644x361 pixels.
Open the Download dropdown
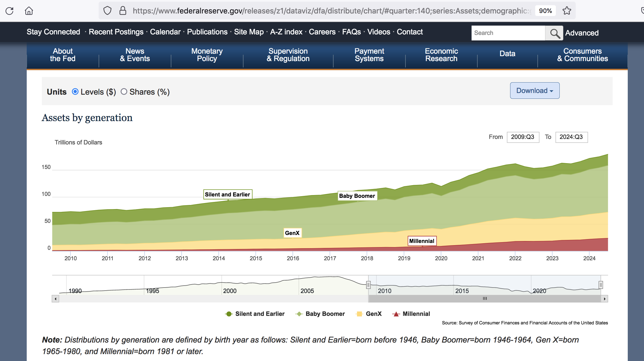534,91
